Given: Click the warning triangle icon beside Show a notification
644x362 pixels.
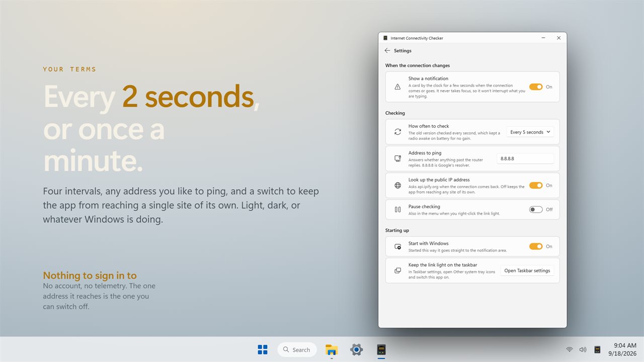Looking at the screenshot, I should tap(397, 87).
